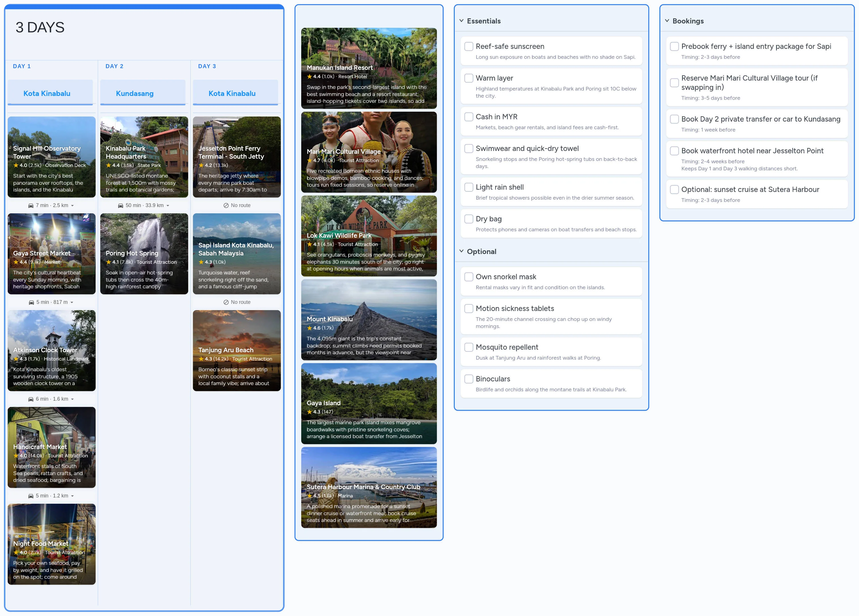The width and height of the screenshot is (859, 616).
Task: Check the Reef-safe sunscreen item
Action: [x=469, y=46]
